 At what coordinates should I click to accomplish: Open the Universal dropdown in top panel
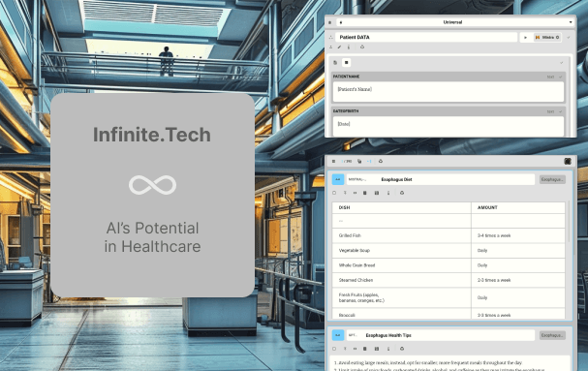coord(455,22)
